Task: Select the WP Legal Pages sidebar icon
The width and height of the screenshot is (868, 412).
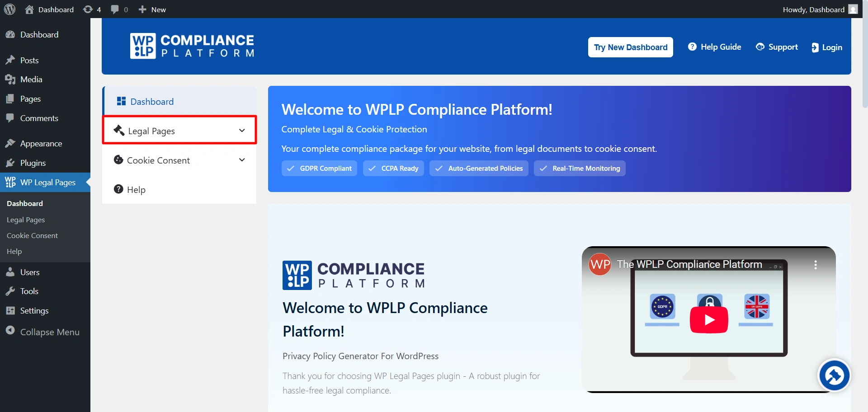Action: coord(11,182)
